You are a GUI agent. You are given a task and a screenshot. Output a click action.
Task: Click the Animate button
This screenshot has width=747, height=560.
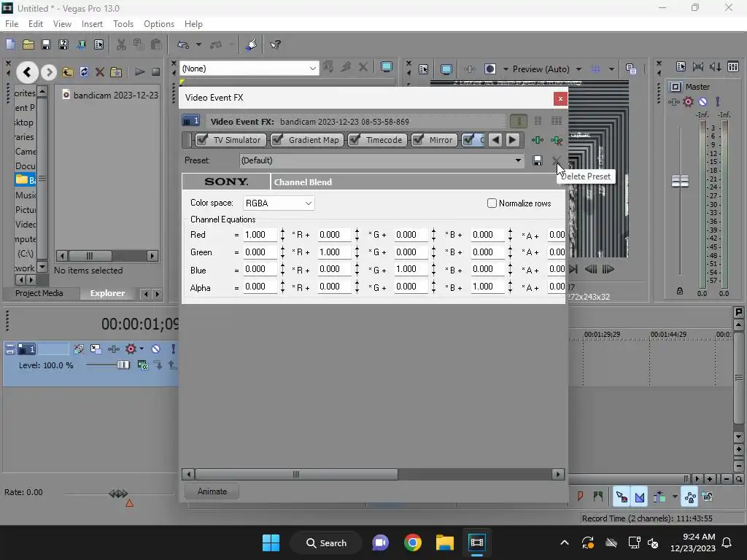tap(212, 491)
